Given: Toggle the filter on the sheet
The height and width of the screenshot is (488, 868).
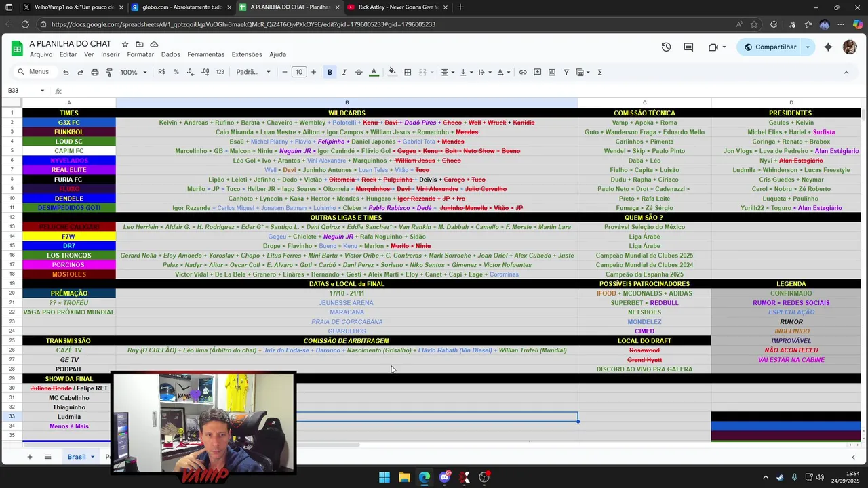Looking at the screenshot, I should [x=566, y=72].
